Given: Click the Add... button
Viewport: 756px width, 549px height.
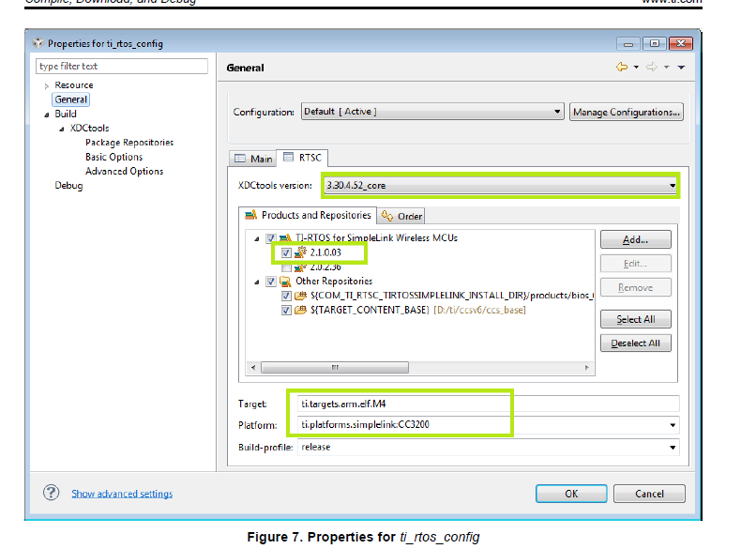Looking at the screenshot, I should pos(635,239).
